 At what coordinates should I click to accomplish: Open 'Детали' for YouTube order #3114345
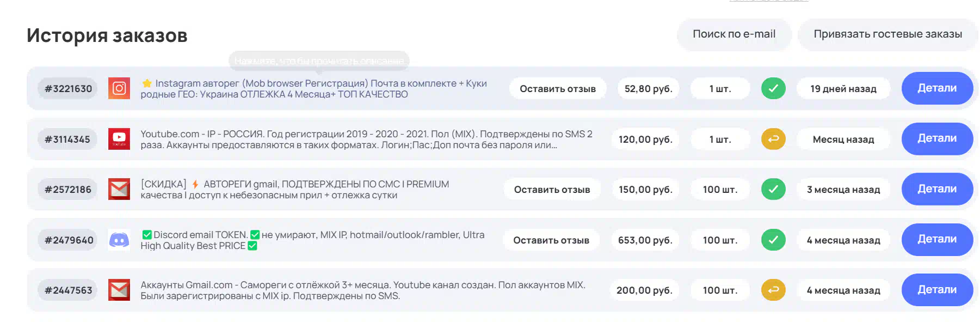tap(936, 138)
